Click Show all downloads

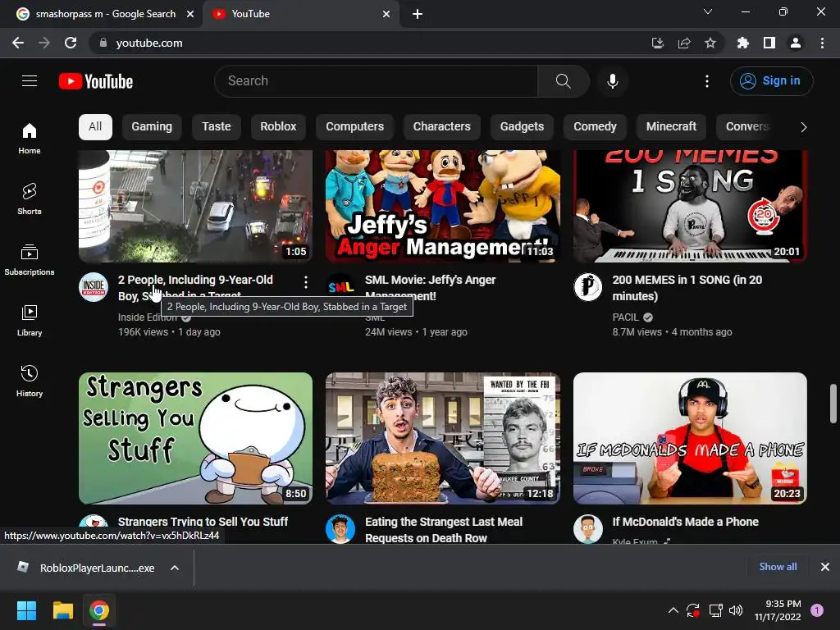coord(778,567)
